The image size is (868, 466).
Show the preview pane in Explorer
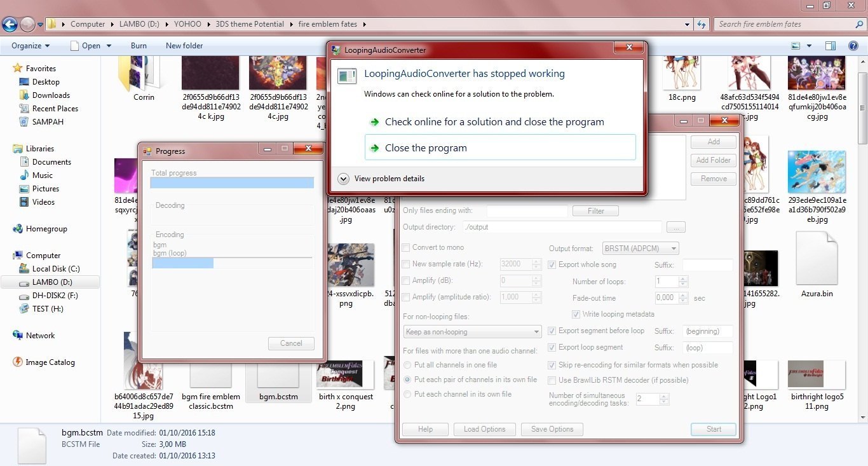[x=830, y=46]
